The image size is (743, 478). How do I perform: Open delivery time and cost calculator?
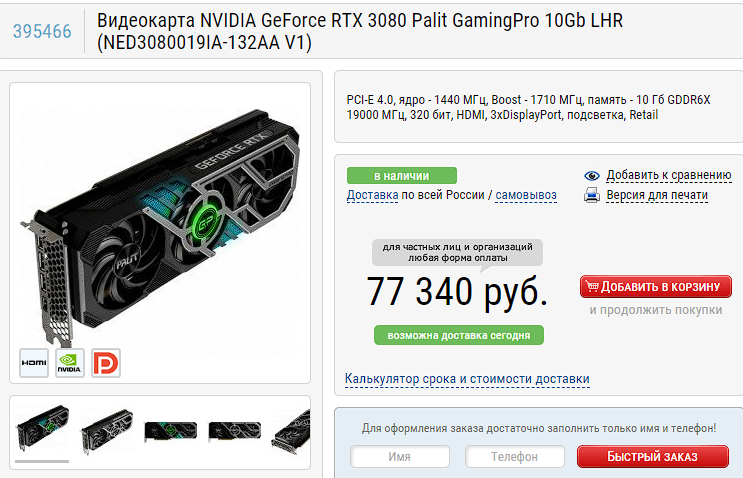tap(467, 379)
